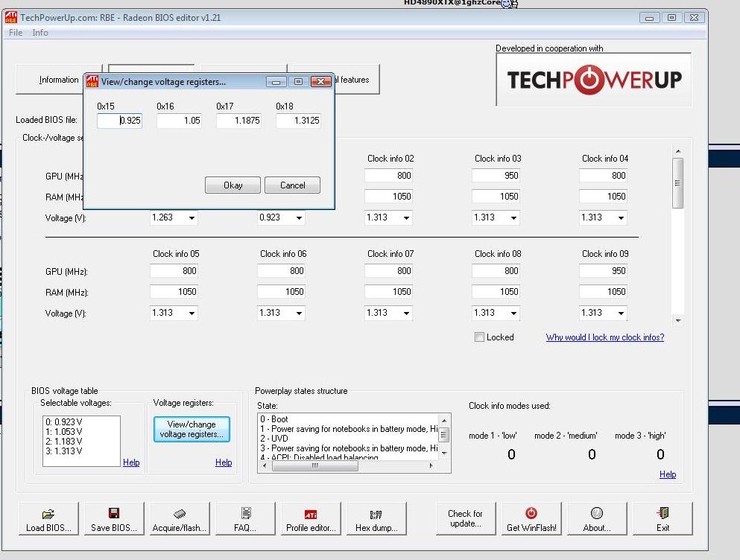This screenshot has width=740, height=560.
Task: Open Help link under Selectable voltages
Action: (x=131, y=462)
